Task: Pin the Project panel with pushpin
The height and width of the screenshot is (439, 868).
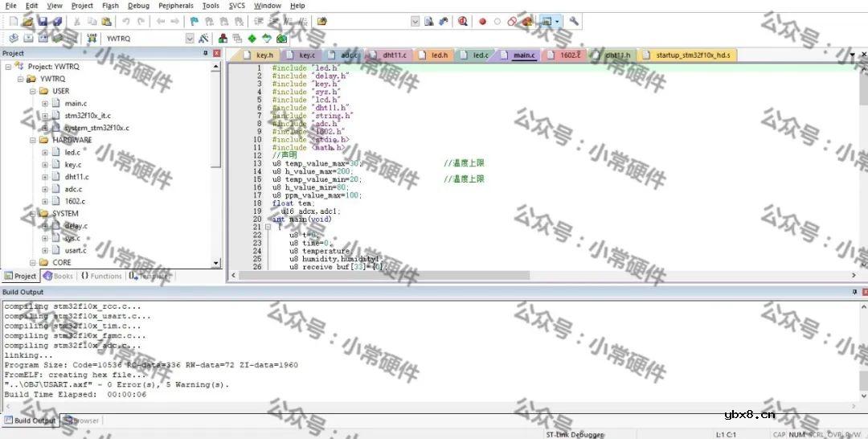Action: click(206, 53)
